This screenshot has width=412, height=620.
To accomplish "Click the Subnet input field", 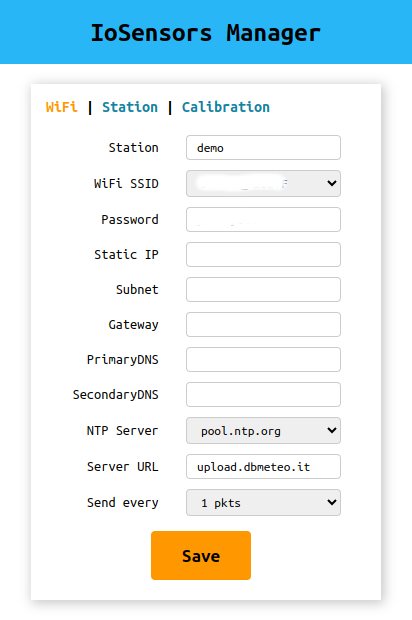I will tap(263, 289).
